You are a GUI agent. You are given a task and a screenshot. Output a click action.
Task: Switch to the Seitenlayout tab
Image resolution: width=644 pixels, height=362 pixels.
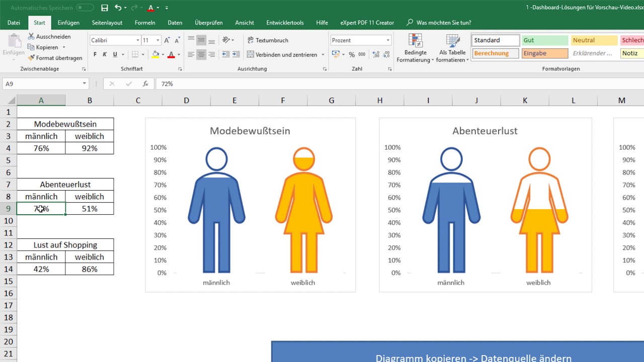pyautogui.click(x=107, y=23)
